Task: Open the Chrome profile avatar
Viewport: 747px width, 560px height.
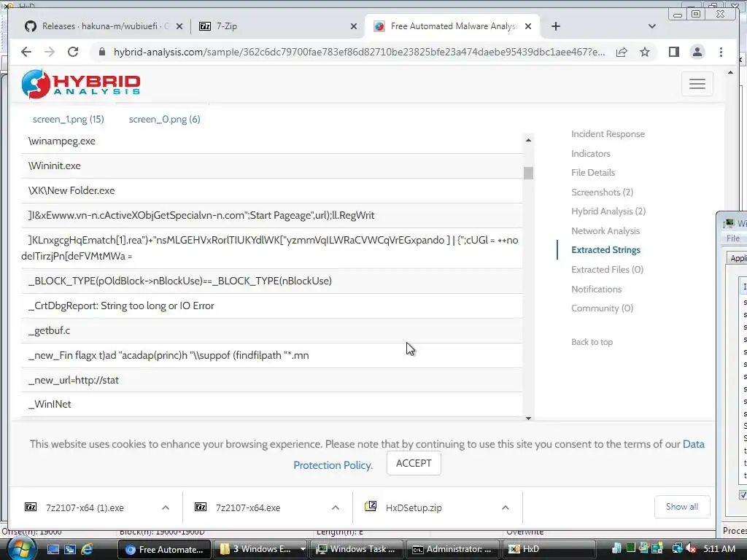Action: pyautogui.click(x=697, y=52)
